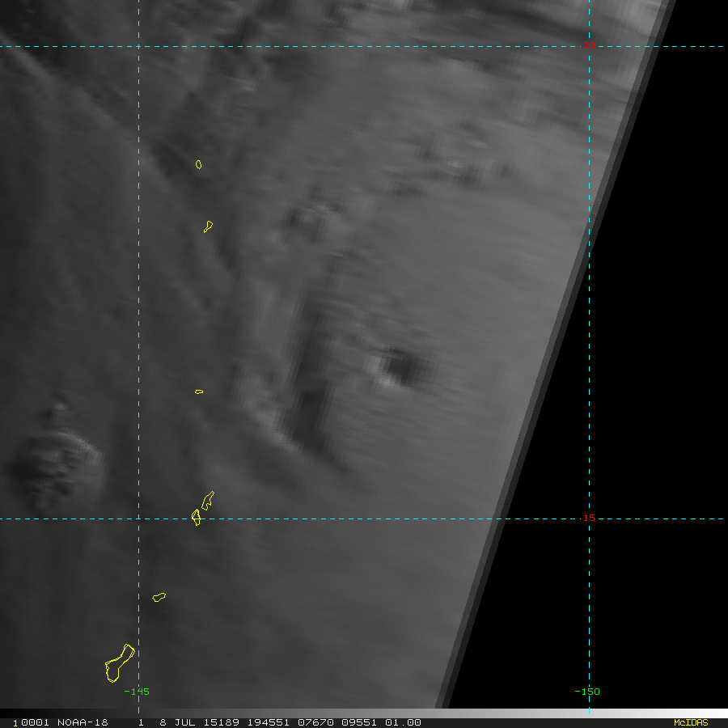Click the JUL month text in footer

(x=184, y=722)
